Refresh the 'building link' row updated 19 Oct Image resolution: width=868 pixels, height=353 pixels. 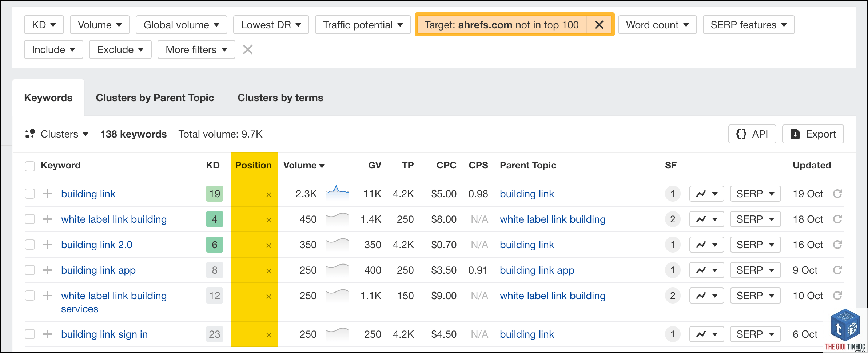pos(837,194)
